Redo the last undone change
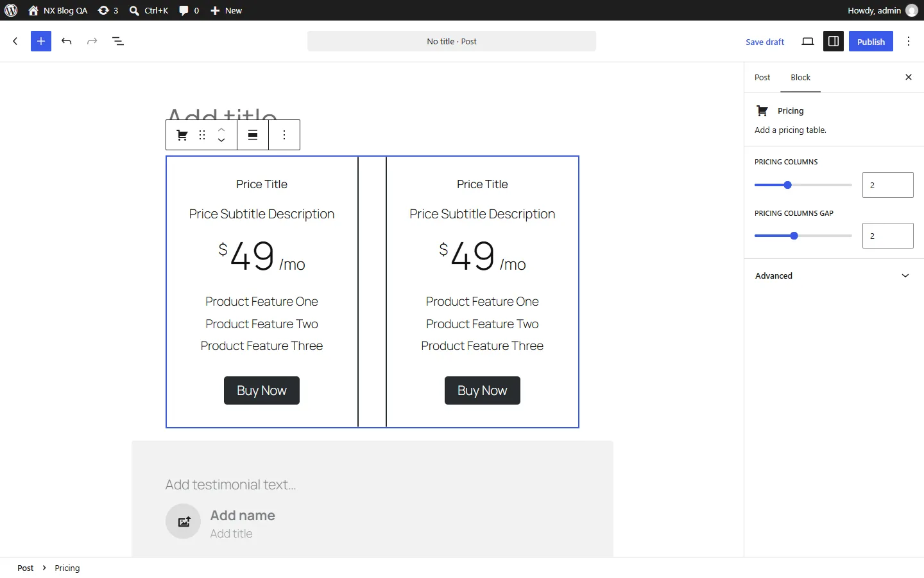Viewport: 924px width, 578px height. pyautogui.click(x=92, y=41)
